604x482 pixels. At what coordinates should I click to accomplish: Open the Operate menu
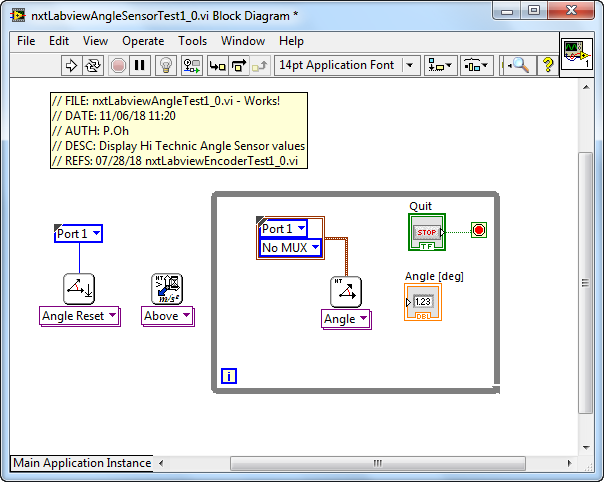click(143, 41)
